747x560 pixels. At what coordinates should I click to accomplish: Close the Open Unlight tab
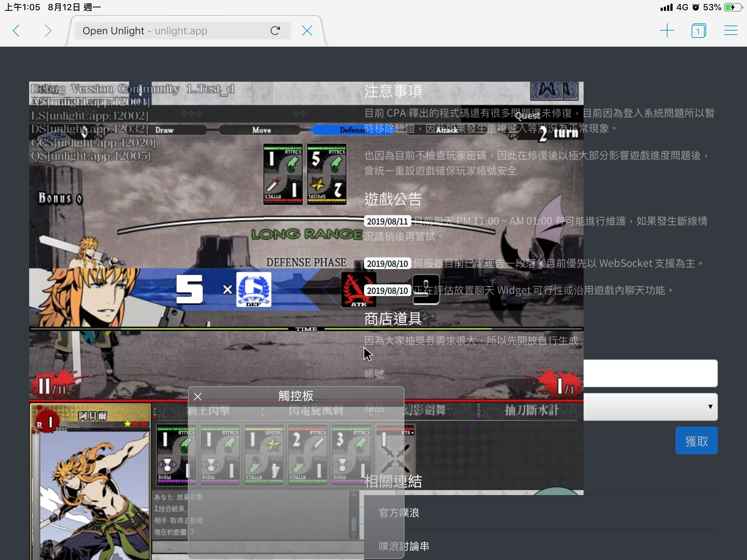pos(307,31)
